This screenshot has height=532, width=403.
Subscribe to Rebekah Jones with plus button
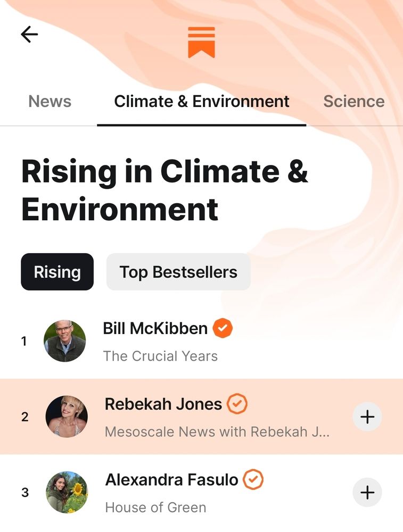(367, 417)
